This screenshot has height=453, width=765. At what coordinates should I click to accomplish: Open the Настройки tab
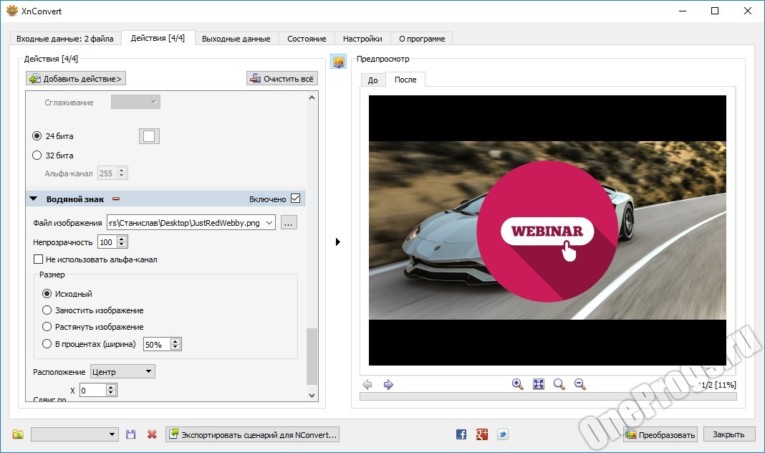[x=362, y=39]
